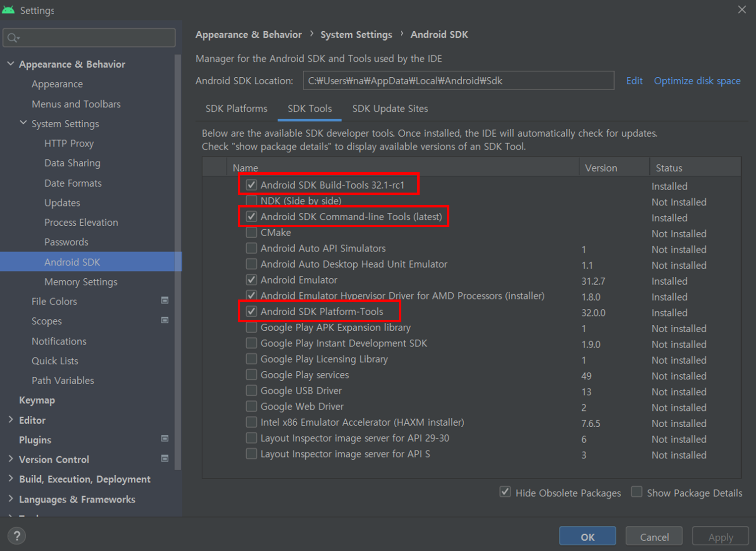
Task: Collapse the Appearance & Behavior tree node
Action: pyautogui.click(x=10, y=64)
